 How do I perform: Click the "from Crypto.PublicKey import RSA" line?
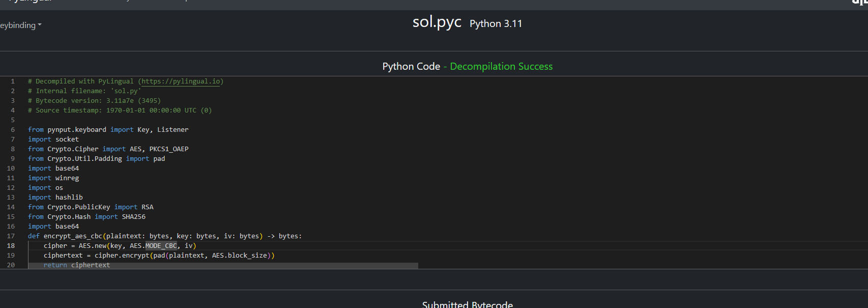91,207
